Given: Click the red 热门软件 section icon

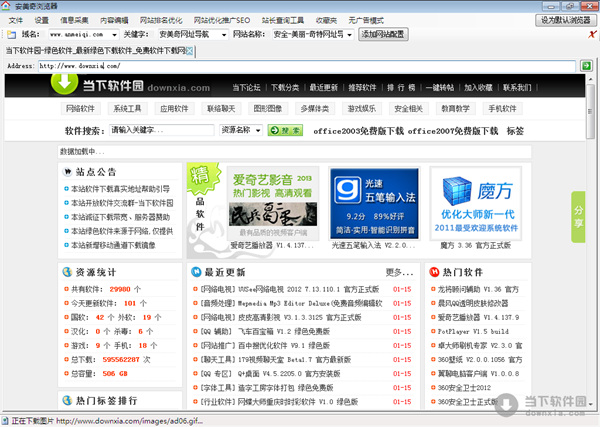Looking at the screenshot, I should click(434, 272).
